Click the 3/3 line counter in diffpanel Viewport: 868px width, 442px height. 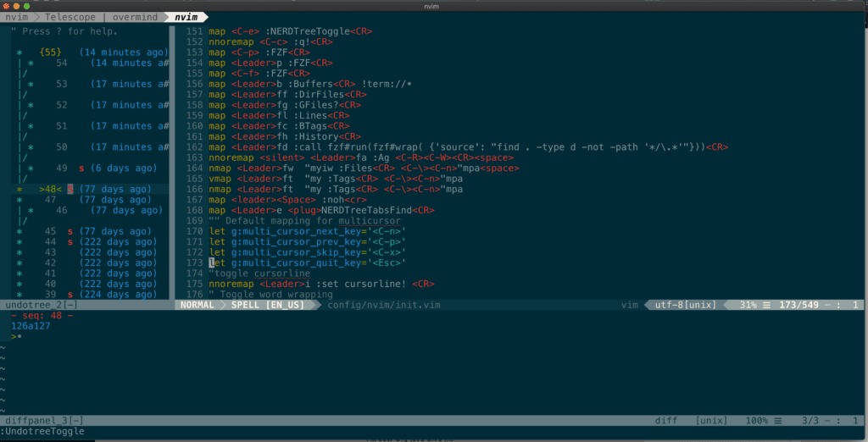click(810, 421)
